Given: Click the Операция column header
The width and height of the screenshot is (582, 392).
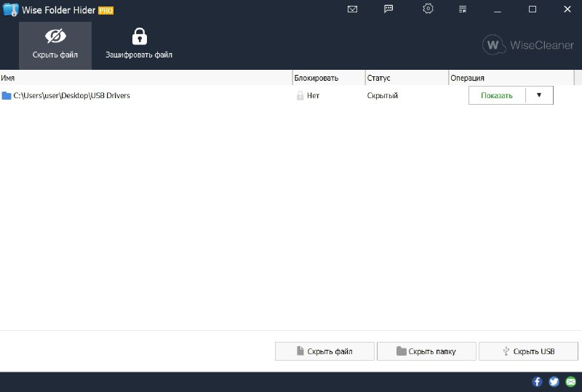Looking at the screenshot, I should (x=511, y=78).
